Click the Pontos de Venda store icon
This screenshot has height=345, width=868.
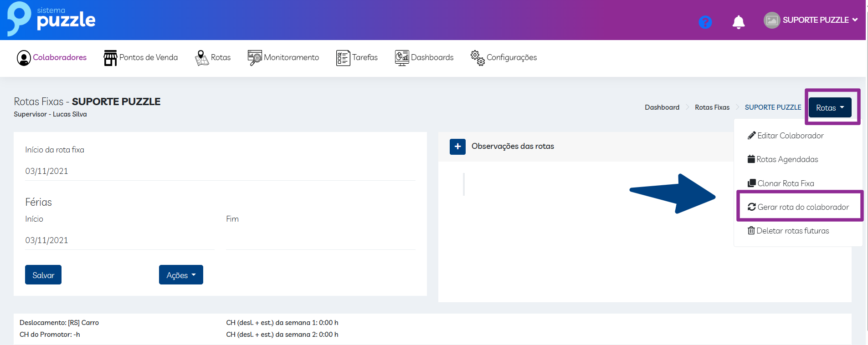110,58
